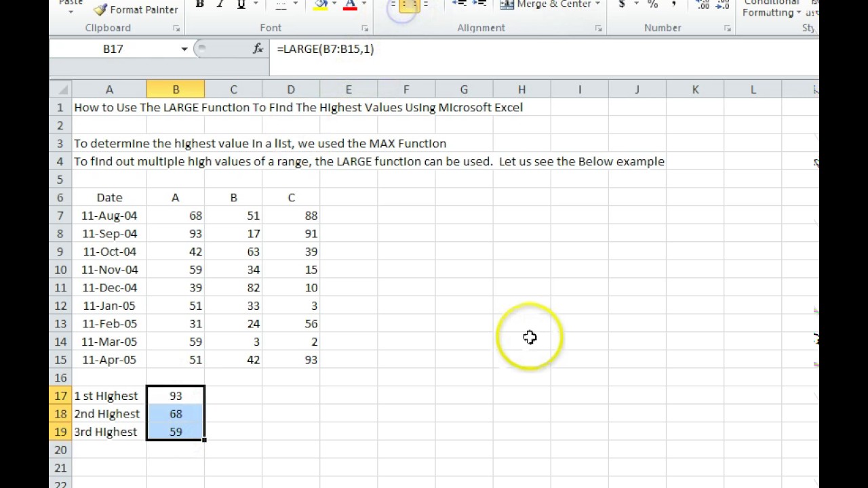
Task: Click the Increase Indent icon
Action: pos(479,4)
